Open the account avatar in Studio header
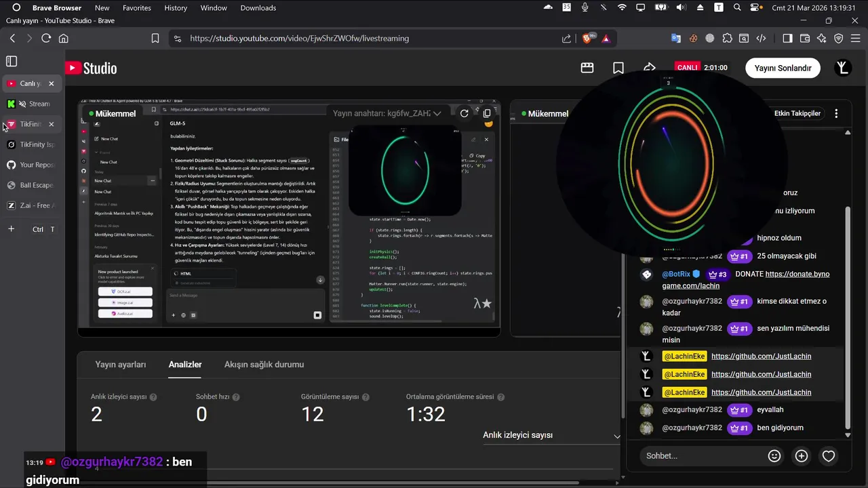Image resolution: width=868 pixels, height=488 pixels. point(842,68)
